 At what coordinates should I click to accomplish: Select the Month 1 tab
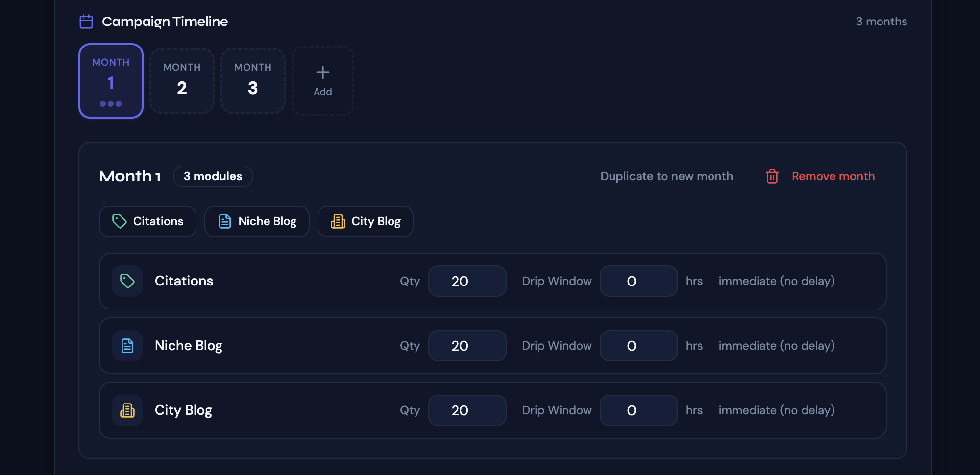point(111,81)
